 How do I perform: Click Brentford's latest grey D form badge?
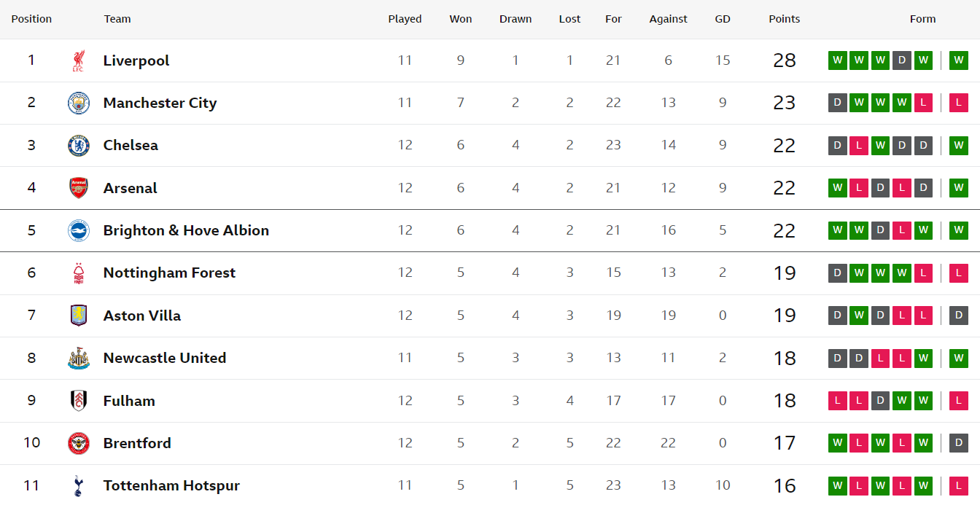(959, 443)
